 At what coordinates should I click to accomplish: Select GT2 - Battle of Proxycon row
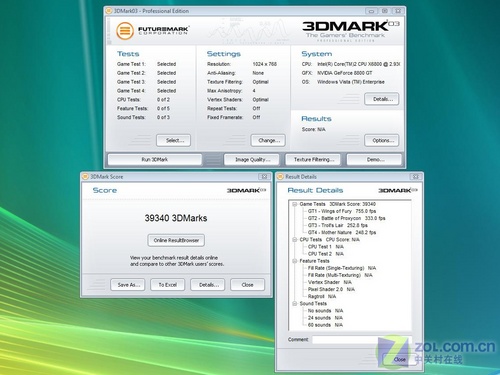(x=346, y=218)
